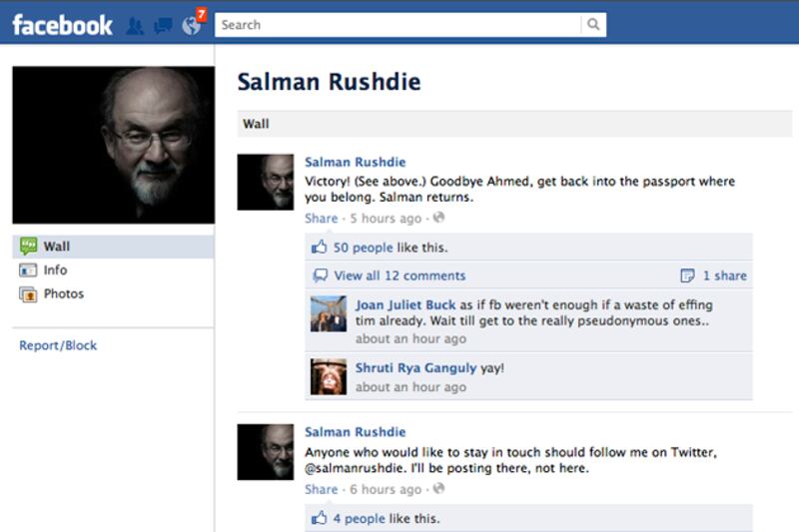
Task: Open the messages icon in header
Action: click(163, 26)
